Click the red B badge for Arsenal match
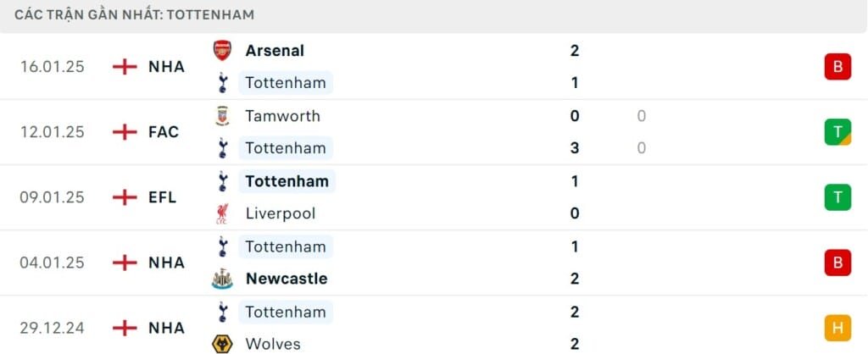Screen dimensions: 868x354 click(837, 66)
